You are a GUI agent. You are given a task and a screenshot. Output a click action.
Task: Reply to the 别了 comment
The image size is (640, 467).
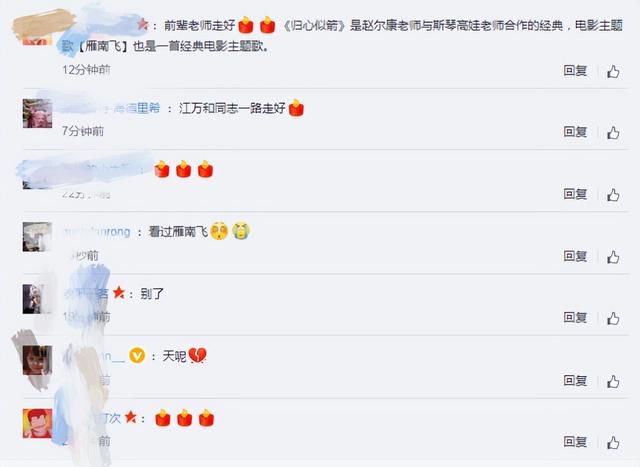[x=575, y=317]
